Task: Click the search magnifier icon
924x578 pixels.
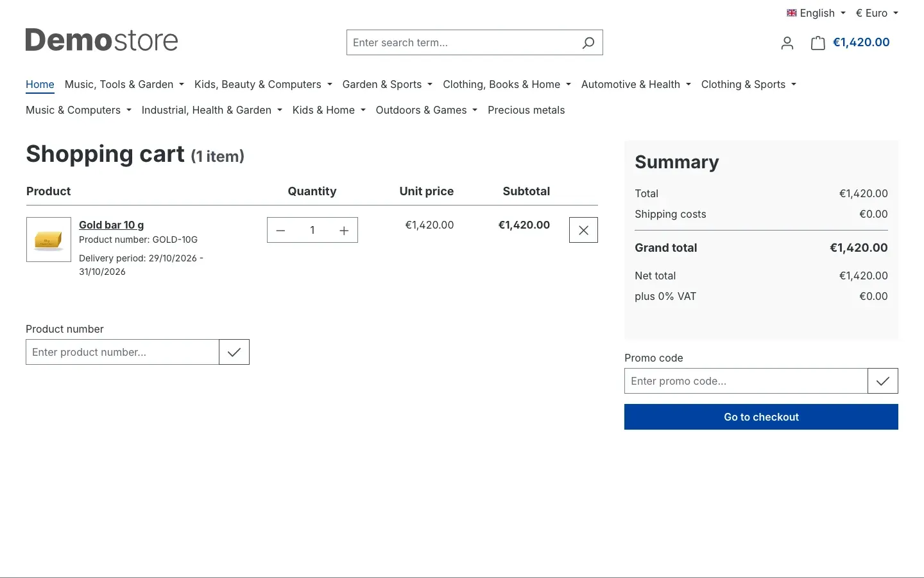Action: coord(588,42)
